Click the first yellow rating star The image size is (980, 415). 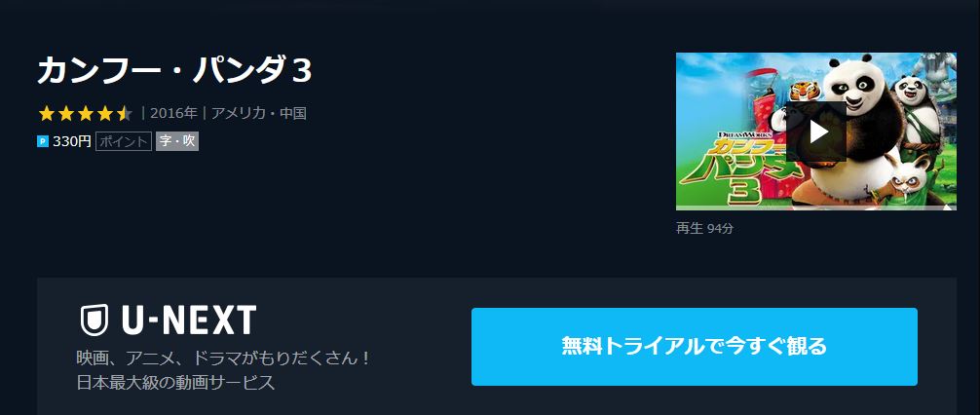click(46, 114)
